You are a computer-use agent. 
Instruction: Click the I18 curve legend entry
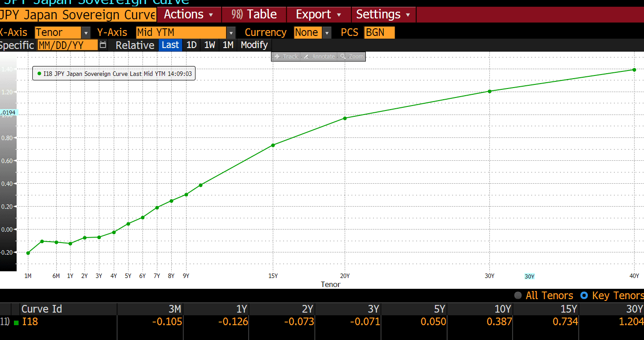tap(114, 74)
